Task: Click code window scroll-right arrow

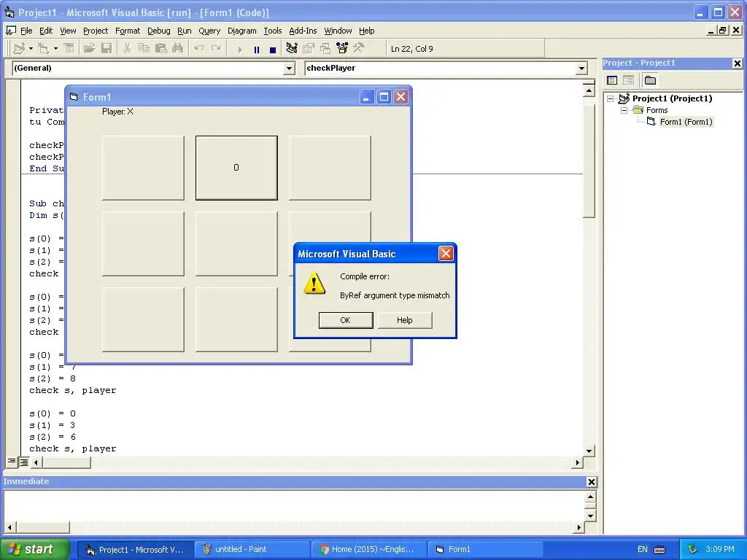Action: (578, 462)
